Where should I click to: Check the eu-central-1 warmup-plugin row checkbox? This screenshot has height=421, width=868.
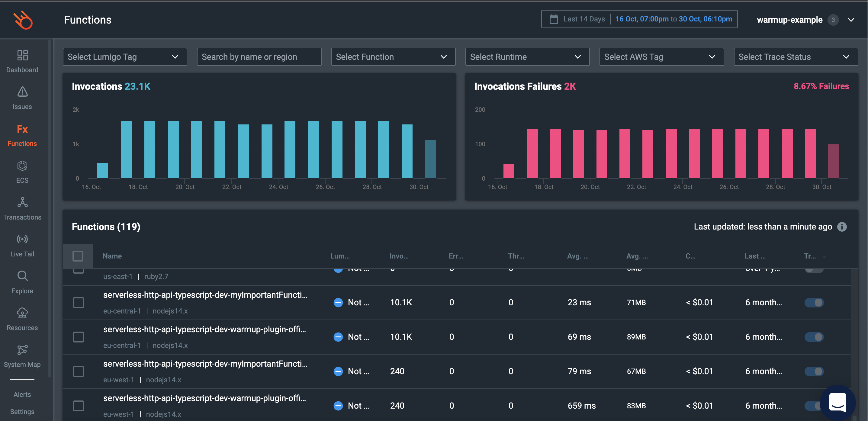point(79,337)
